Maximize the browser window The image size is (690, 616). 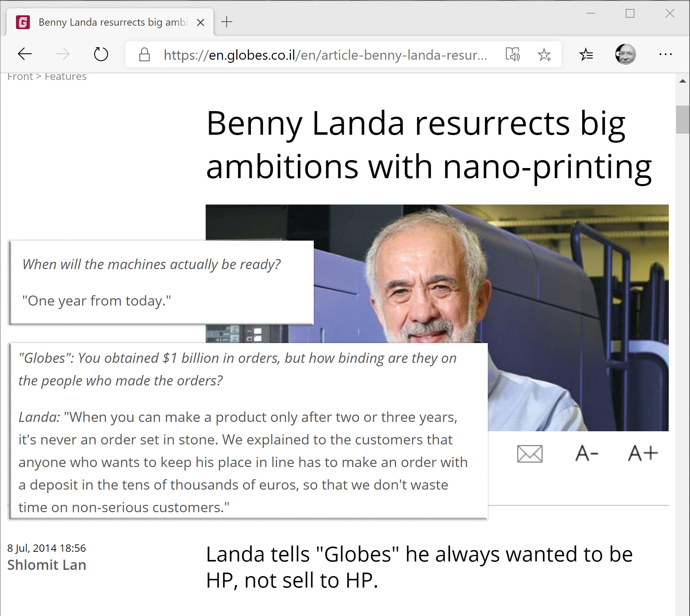(630, 14)
